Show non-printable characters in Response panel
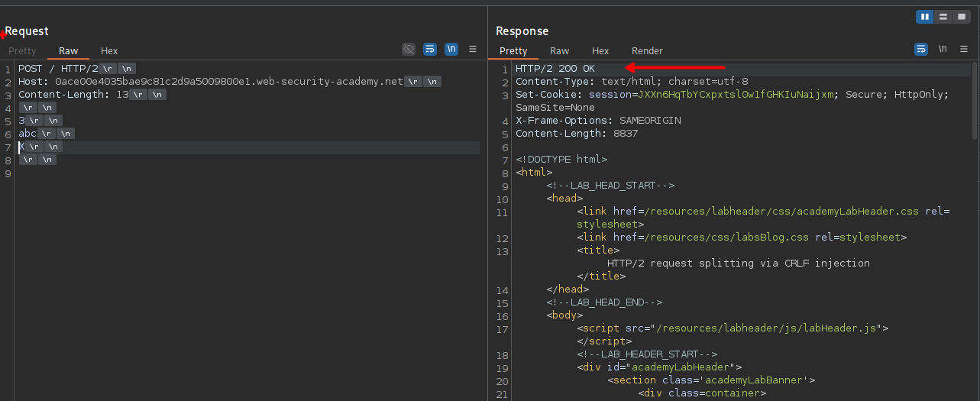The width and height of the screenshot is (980, 401). (943, 49)
